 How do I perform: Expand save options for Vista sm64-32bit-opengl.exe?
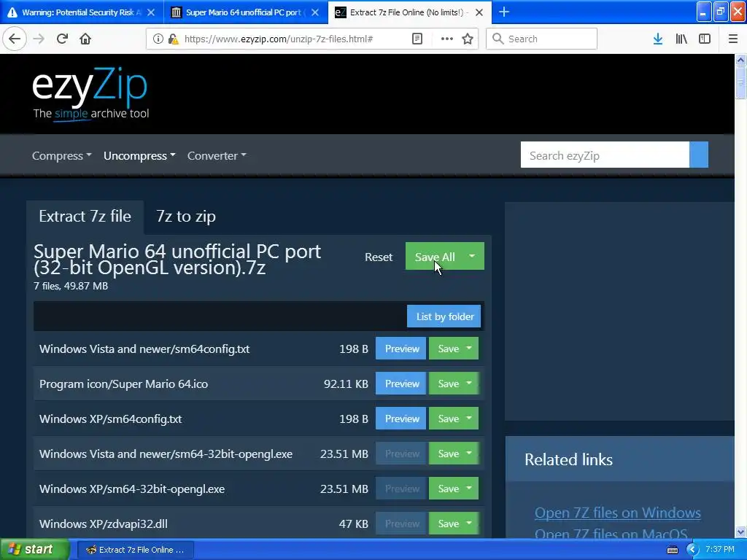pos(470,454)
